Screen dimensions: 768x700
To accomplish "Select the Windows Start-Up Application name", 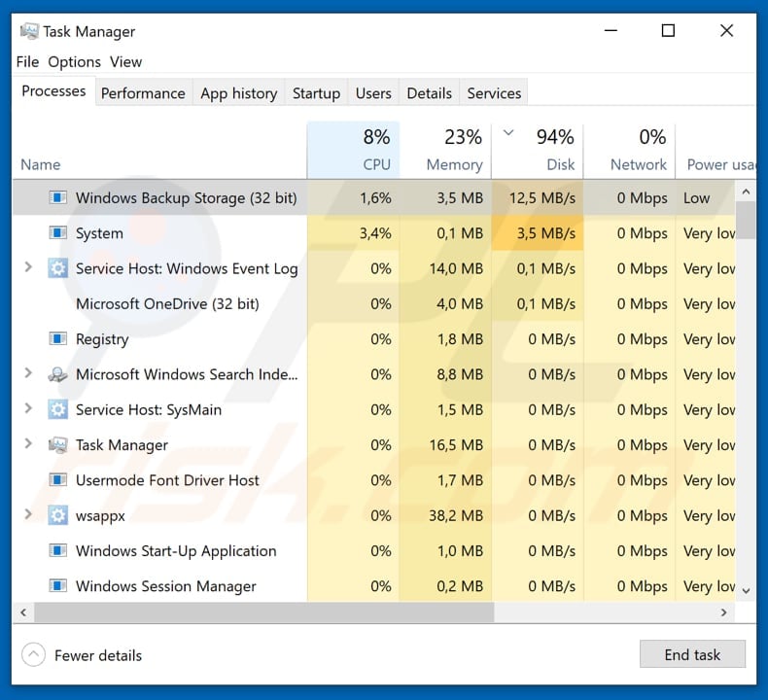I will pos(176,550).
